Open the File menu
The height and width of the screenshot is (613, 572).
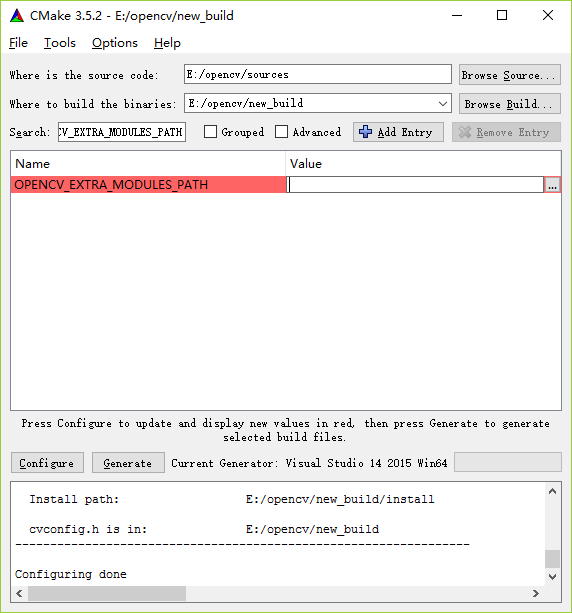click(18, 43)
